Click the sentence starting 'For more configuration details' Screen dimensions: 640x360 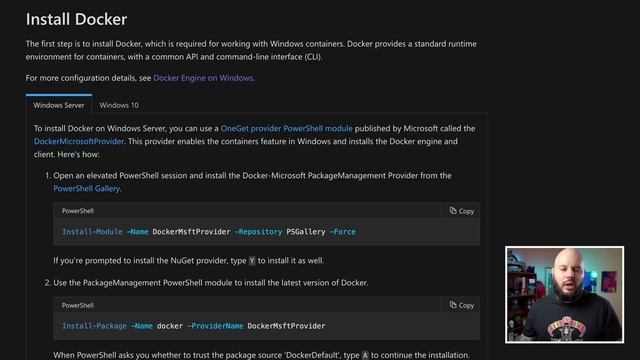click(x=140, y=78)
